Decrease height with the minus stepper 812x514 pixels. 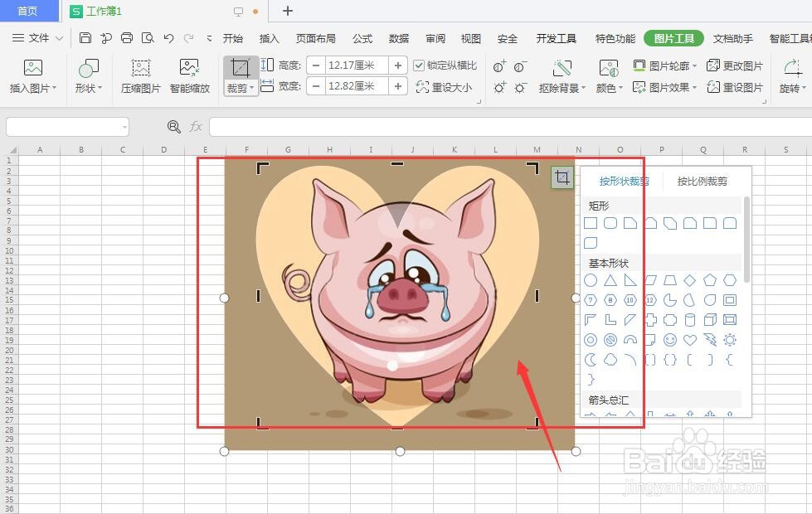point(315,65)
